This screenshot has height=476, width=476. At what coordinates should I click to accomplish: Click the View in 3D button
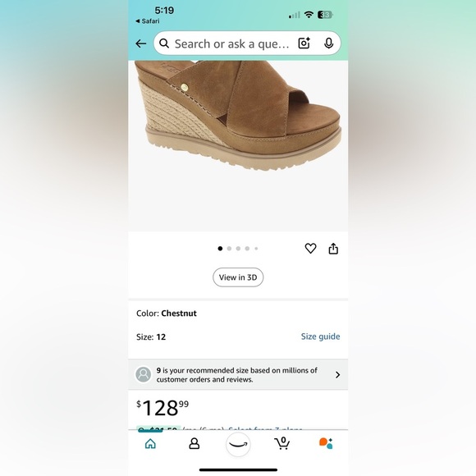[238, 277]
